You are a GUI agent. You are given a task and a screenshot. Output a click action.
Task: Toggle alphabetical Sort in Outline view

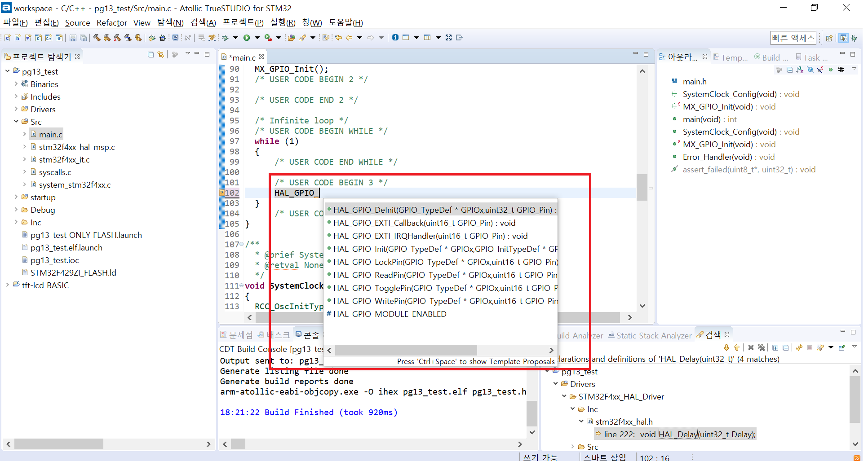coord(800,70)
